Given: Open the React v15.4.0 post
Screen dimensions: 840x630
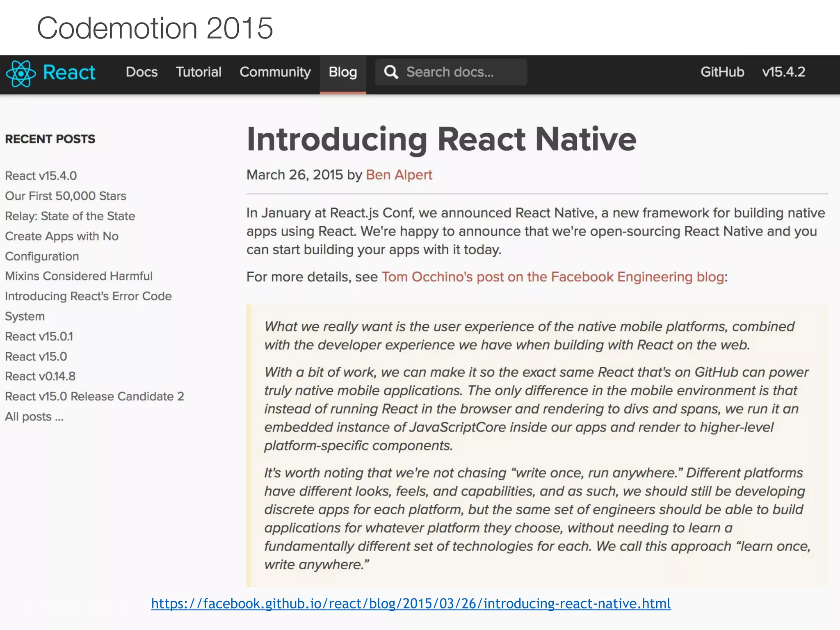Looking at the screenshot, I should (41, 176).
